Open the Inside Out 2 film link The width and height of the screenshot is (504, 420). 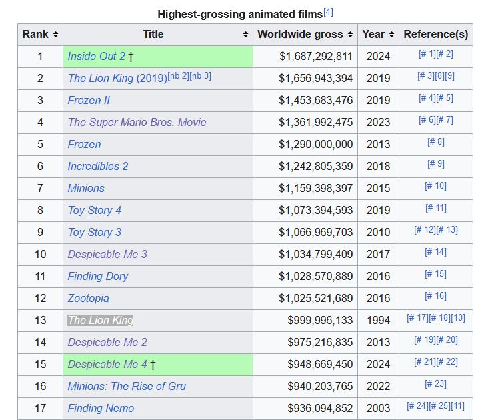(x=96, y=57)
